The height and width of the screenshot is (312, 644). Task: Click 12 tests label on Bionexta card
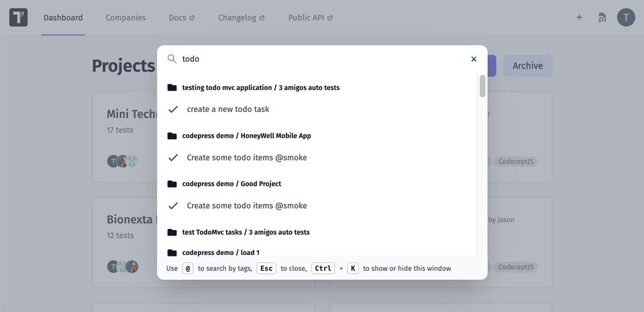(120, 236)
